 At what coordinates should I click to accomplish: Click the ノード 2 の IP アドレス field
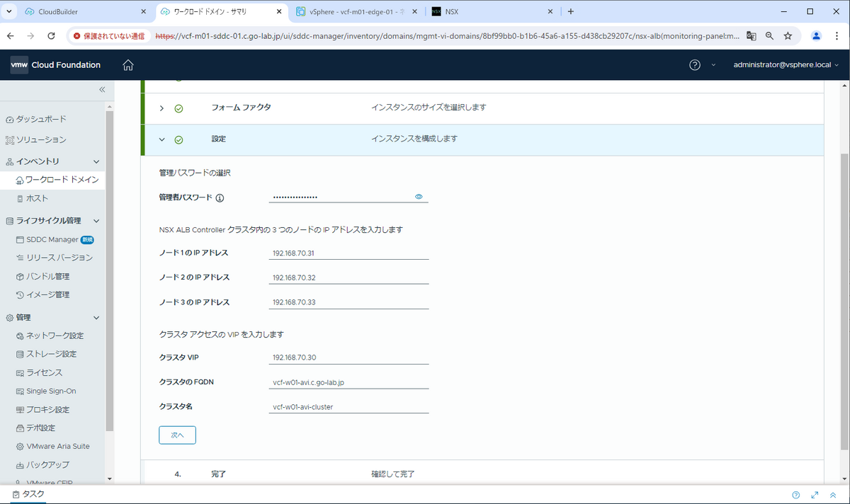coord(349,277)
